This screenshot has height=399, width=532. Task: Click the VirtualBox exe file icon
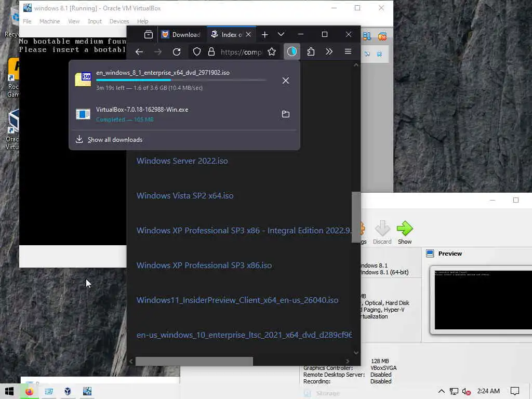[x=83, y=114]
